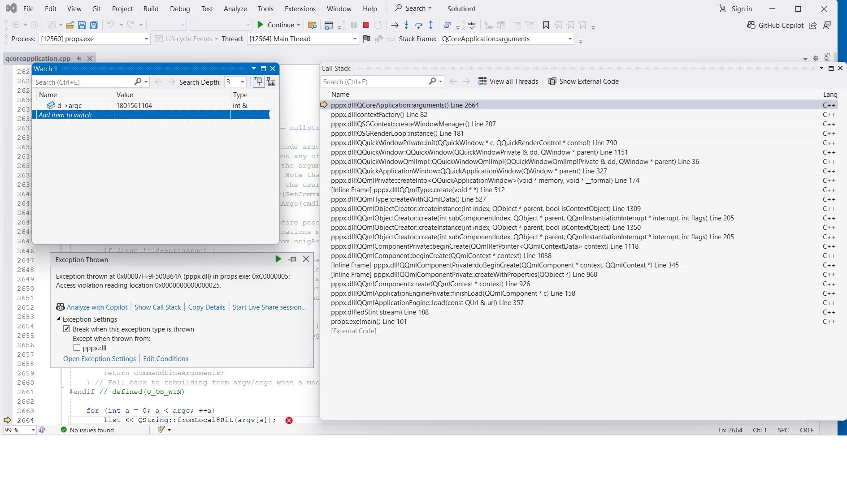Image resolution: width=847 pixels, height=504 pixels.
Task: Click the Find in Files icon
Action: 313,26
